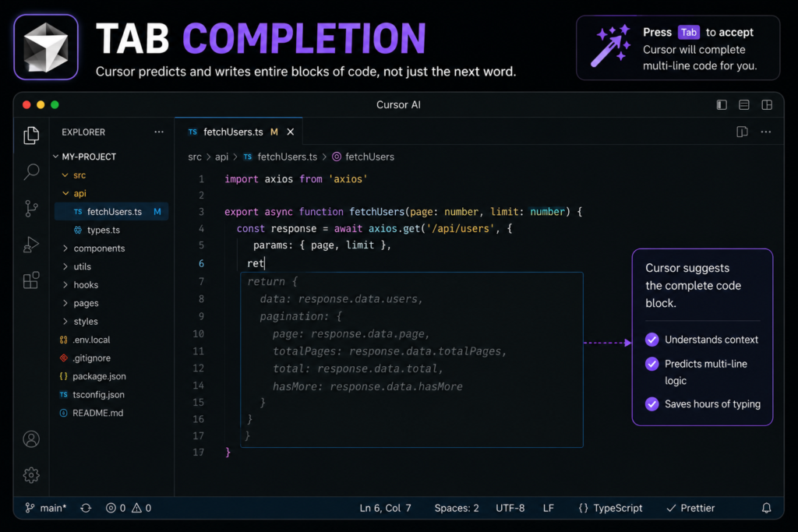This screenshot has height=532, width=798.
Task: Open the Search magnifier in activity bar
Action: click(x=31, y=172)
